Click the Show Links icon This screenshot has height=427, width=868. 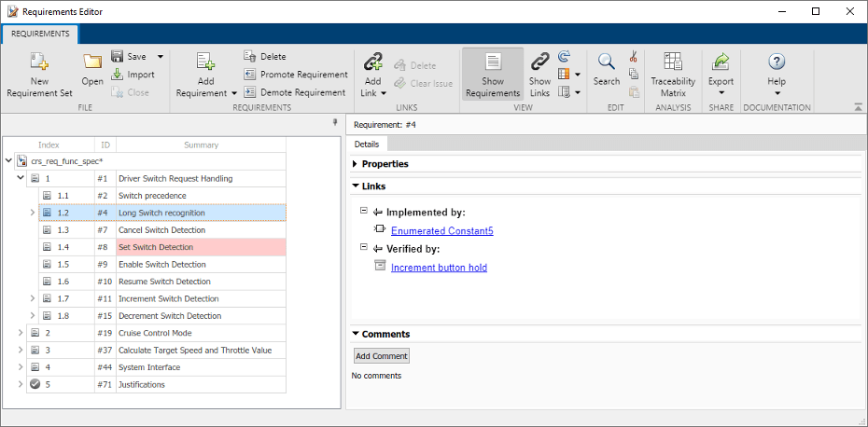pyautogui.click(x=540, y=63)
